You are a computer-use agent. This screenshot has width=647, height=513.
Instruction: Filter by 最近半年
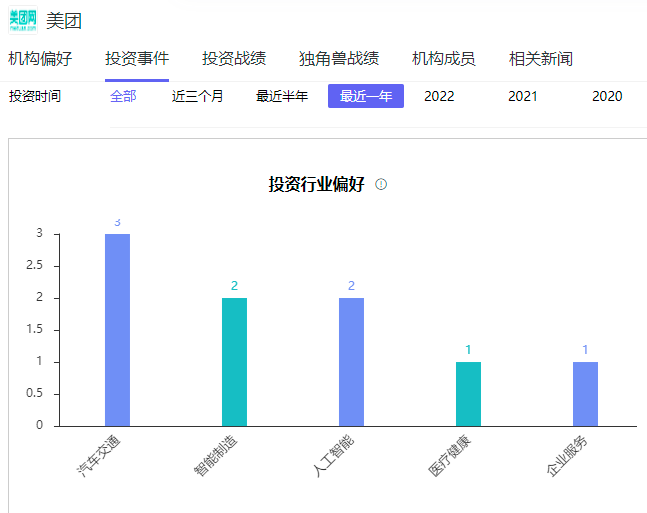pyautogui.click(x=282, y=96)
